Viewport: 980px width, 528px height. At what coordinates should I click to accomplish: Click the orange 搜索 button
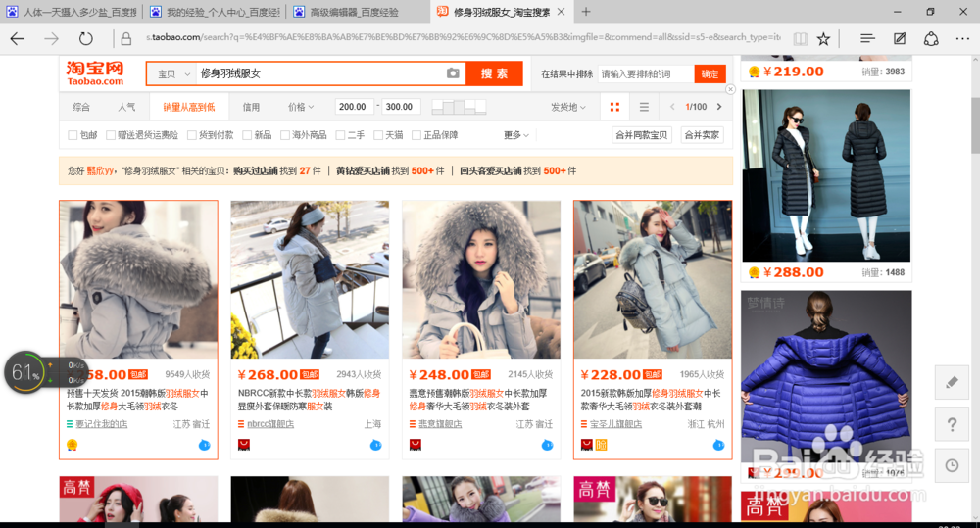click(494, 73)
